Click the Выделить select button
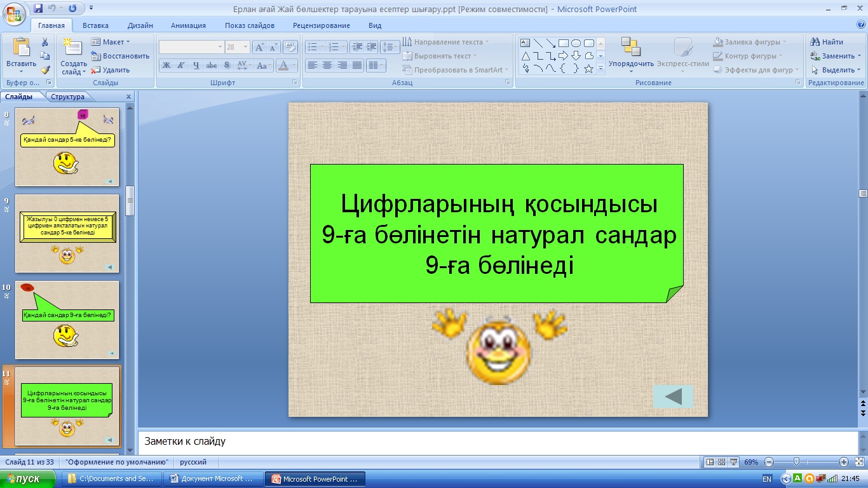Image resolution: width=868 pixels, height=488 pixels. (x=836, y=70)
